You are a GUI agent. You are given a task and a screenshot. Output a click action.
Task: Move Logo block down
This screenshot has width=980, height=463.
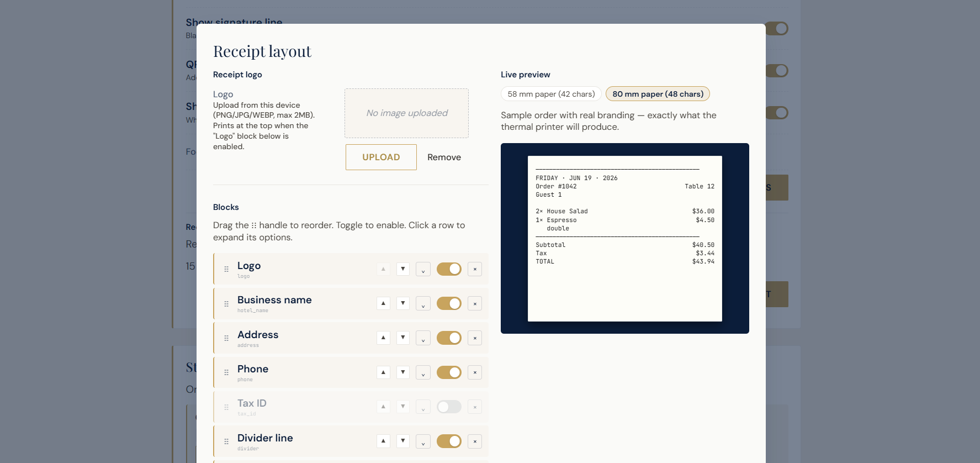tap(403, 269)
